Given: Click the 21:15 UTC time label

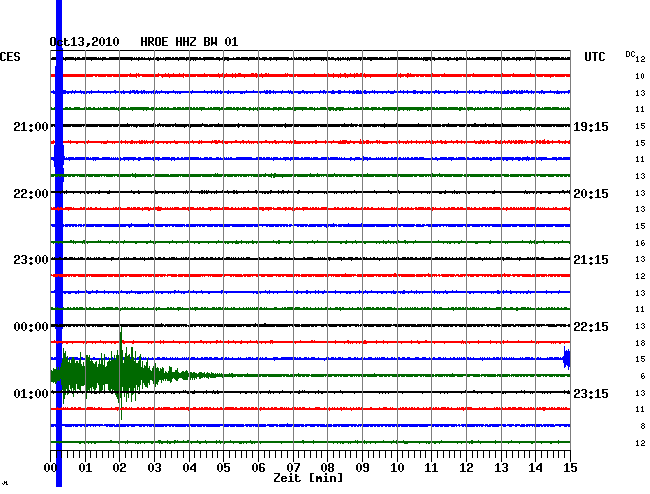Looking at the screenshot, I should (x=591, y=260).
